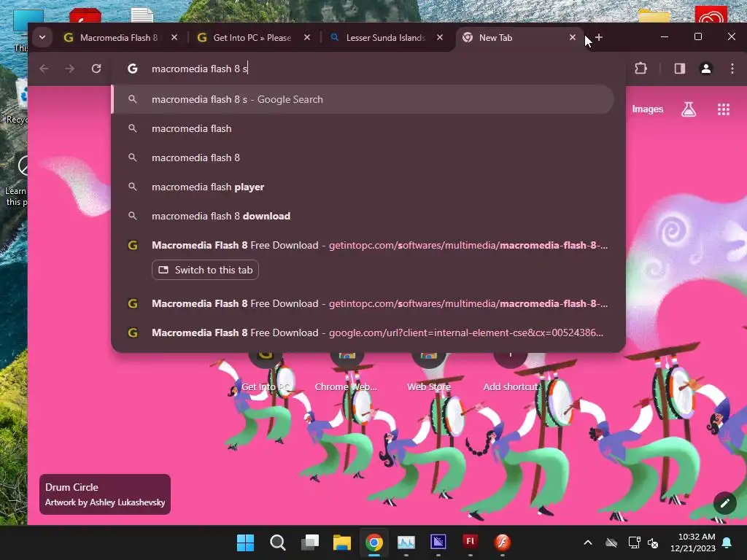747x560 pixels.
Task: Open the Get Into PC shortcut
Action: [266, 373]
